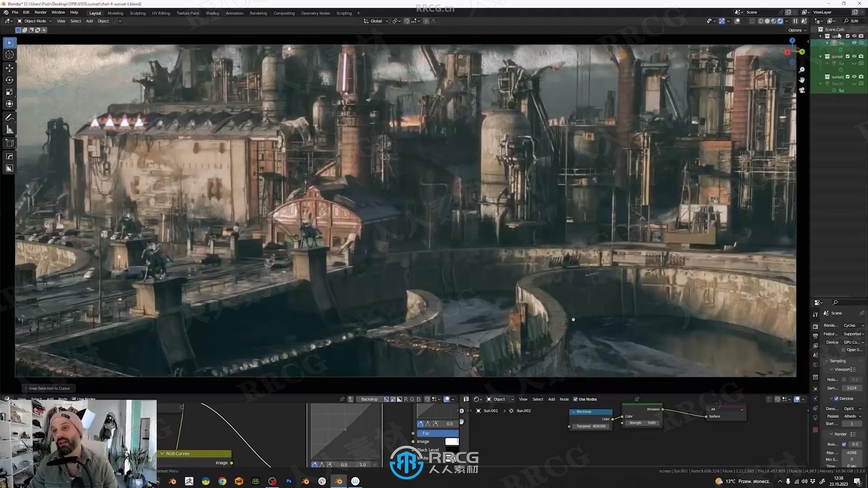The height and width of the screenshot is (488, 868).
Task: Adjust the Fac slider on RGB Curves
Action: pyautogui.click(x=438, y=433)
